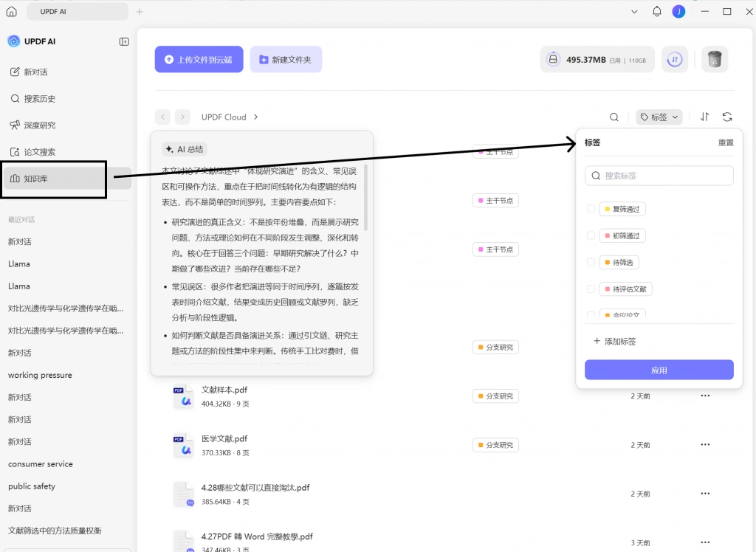Click the transfer list sync icon
The height and width of the screenshot is (552, 756).
675,59
